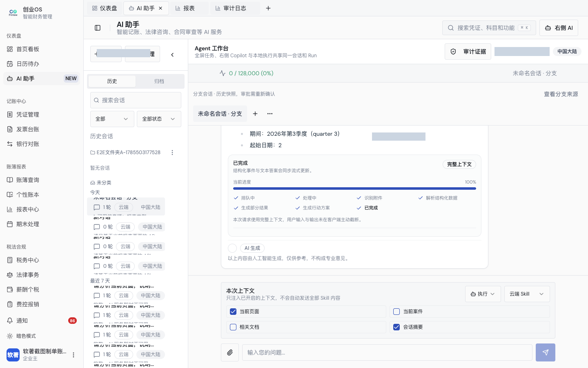Screen dimensions: 588x368
Task: Open 首页看板 in sidebar
Action: point(41,49)
